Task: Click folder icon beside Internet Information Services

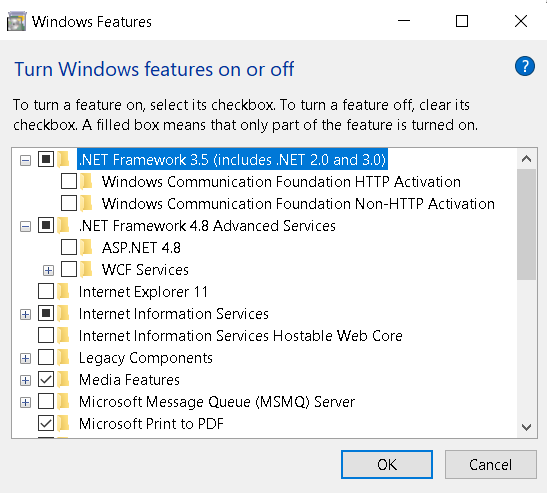Action: click(64, 314)
